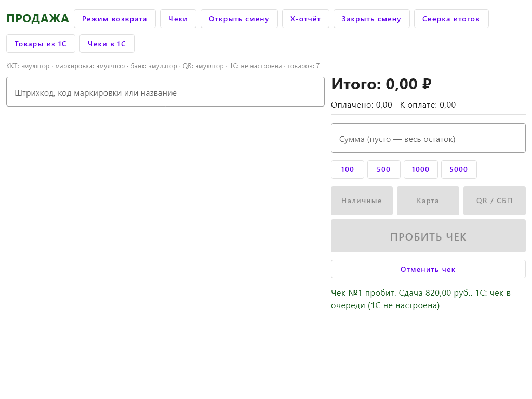Select the 500 quick amount button
This screenshot has height=399, width=532.
tap(384, 169)
